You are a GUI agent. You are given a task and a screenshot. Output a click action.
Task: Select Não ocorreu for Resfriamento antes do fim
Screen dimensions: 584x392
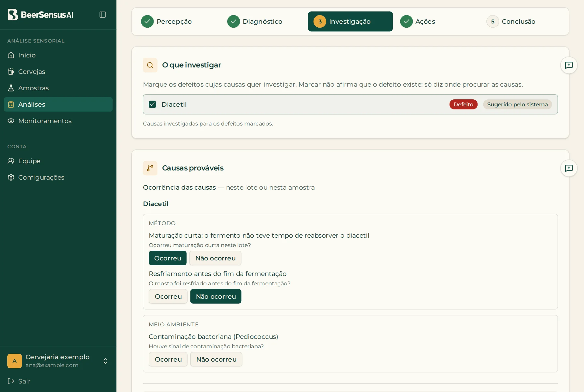coord(216,296)
